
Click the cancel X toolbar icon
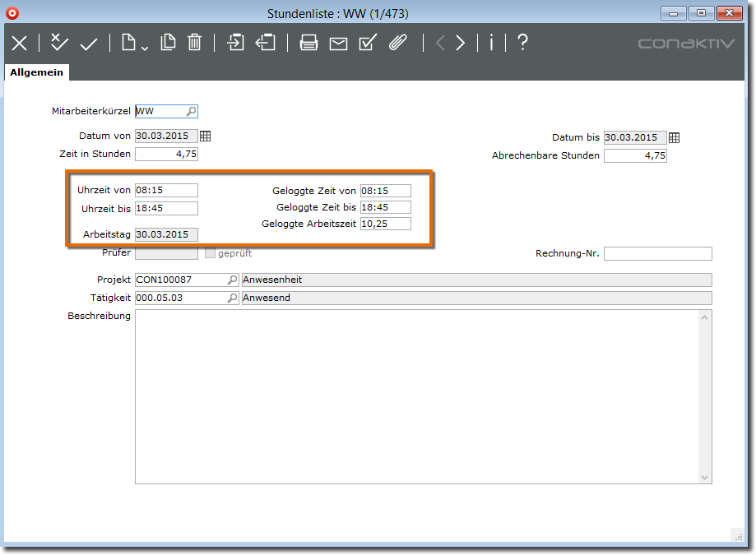[19, 44]
